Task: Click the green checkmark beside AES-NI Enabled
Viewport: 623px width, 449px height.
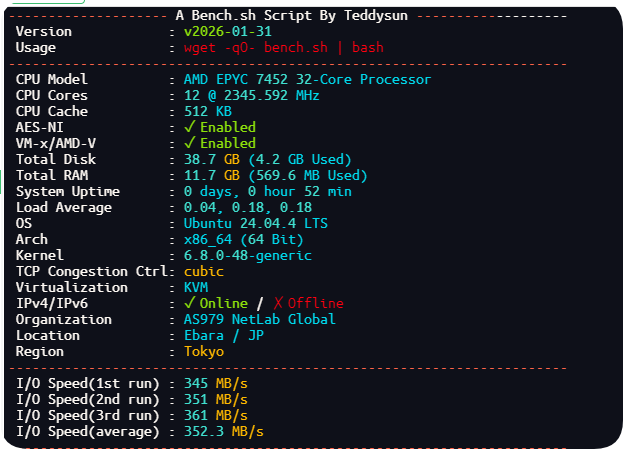Action: pyautogui.click(x=189, y=127)
